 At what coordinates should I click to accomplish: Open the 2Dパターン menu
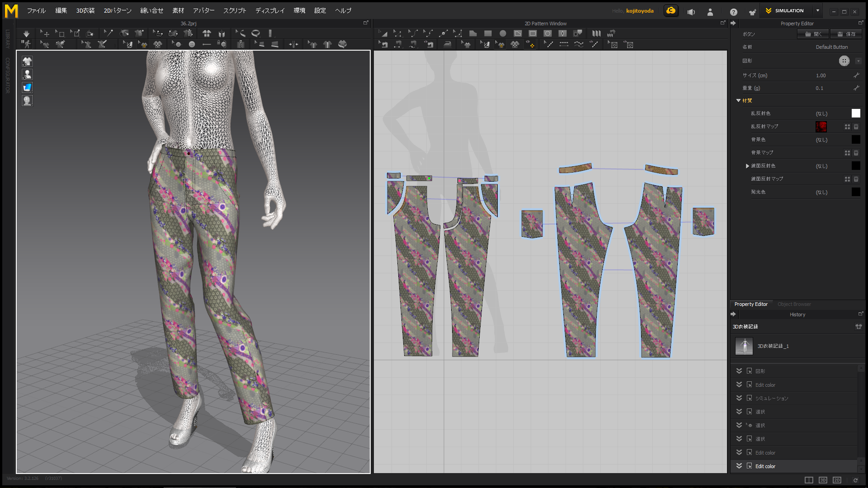(x=118, y=10)
